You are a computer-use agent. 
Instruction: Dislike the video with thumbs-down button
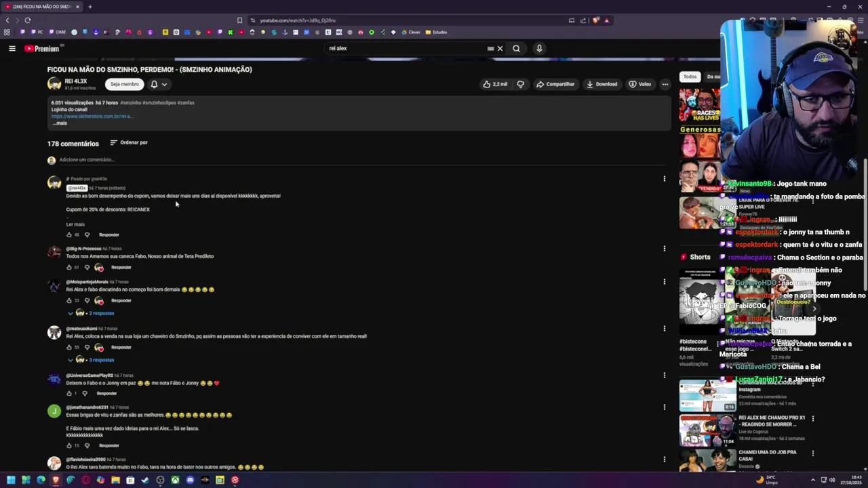click(x=520, y=84)
